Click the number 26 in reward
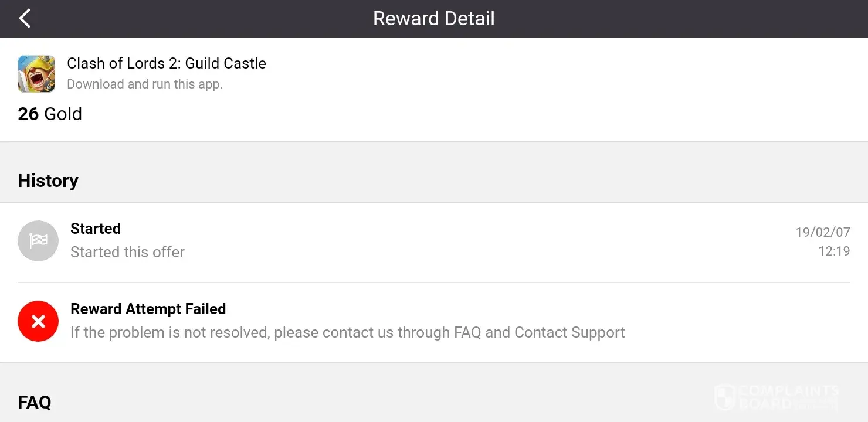 click(28, 114)
